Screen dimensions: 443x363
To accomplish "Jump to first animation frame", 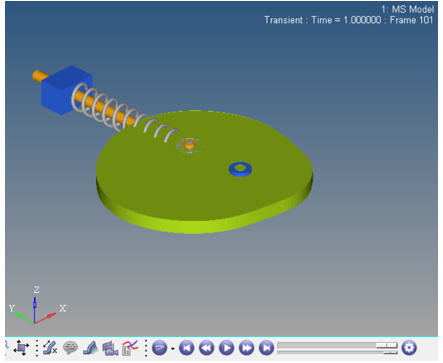I will pos(187,348).
